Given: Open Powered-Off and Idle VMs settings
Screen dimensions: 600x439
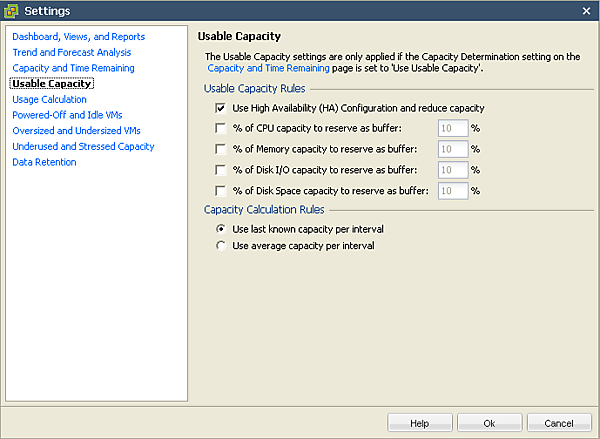Looking at the screenshot, I should (x=67, y=115).
